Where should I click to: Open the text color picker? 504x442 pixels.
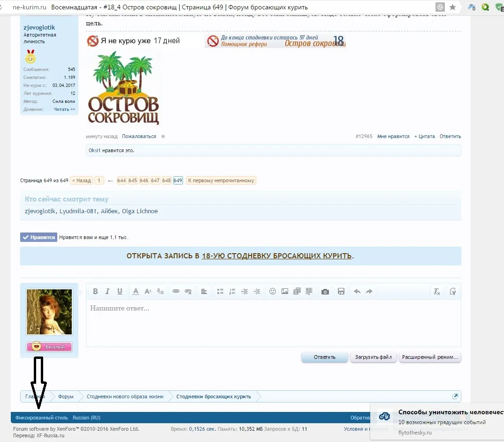click(x=136, y=291)
